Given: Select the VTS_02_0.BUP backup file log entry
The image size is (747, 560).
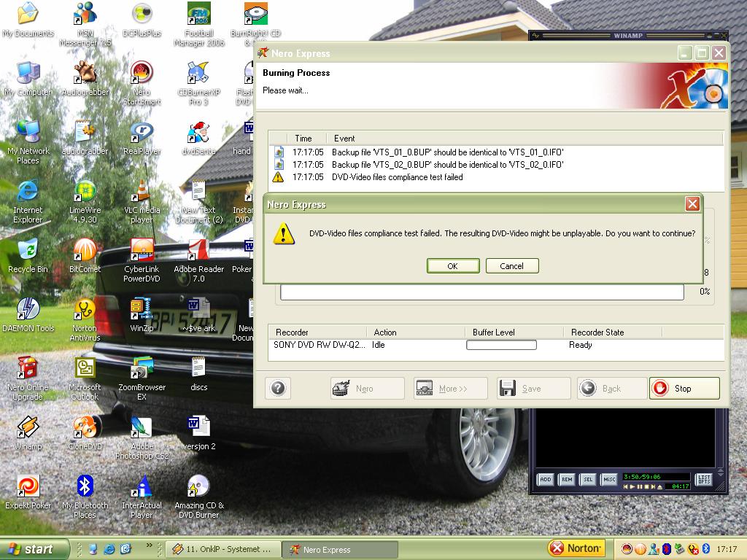Looking at the screenshot, I should (495, 164).
